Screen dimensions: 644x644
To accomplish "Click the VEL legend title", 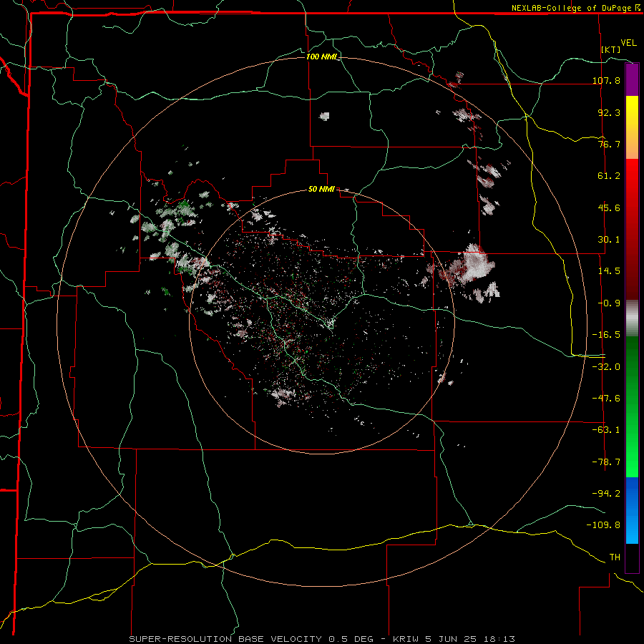I will (628, 43).
